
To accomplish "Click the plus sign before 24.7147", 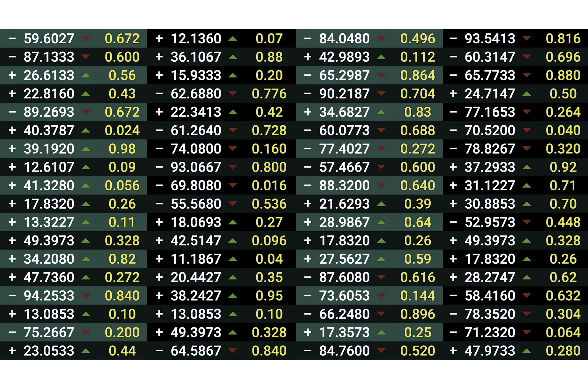I will point(453,93).
